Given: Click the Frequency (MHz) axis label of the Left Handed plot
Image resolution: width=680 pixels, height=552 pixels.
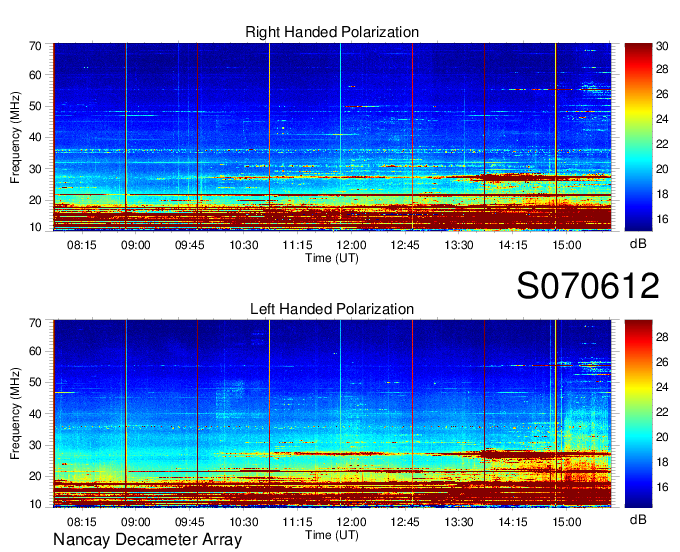Looking at the screenshot, I should pos(15,414).
